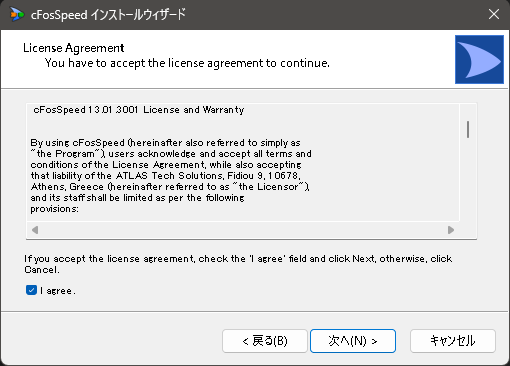Screen dimensions: 510x366
Task: Click inside the license text box
Action: pyautogui.click(x=243, y=162)
